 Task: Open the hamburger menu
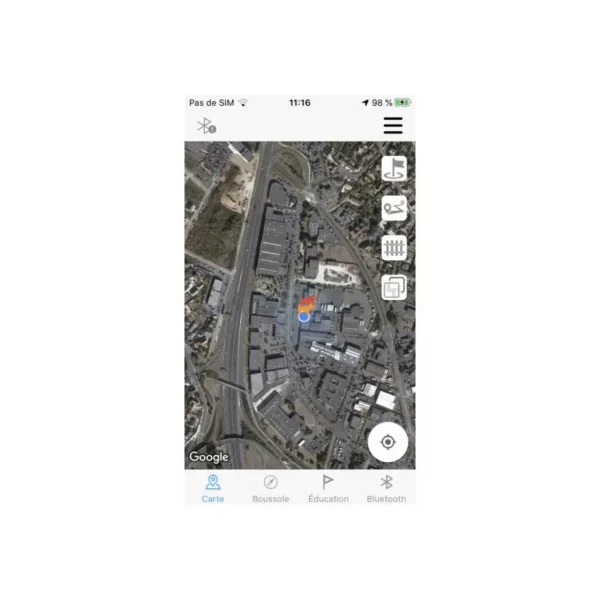(x=393, y=126)
